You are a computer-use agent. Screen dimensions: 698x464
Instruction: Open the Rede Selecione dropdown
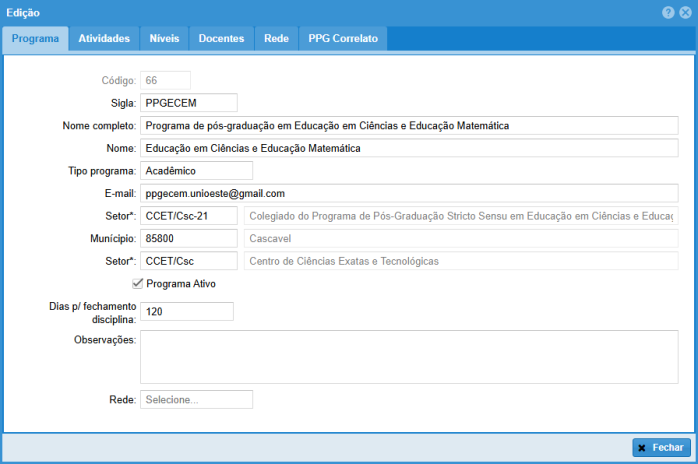[x=196, y=400]
